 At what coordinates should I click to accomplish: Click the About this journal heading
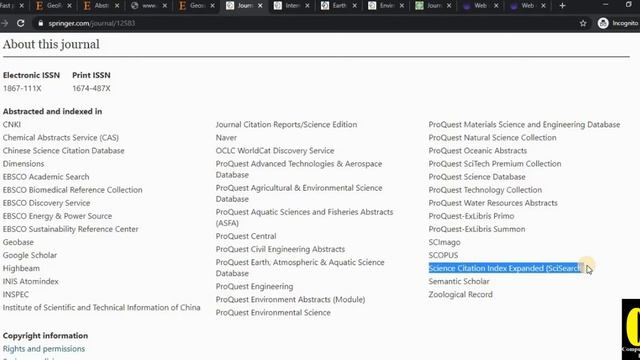(51, 44)
